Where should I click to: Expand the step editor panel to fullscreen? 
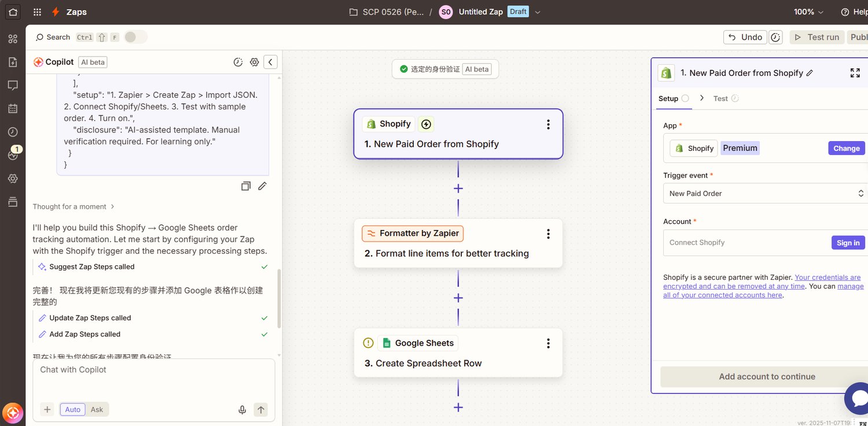point(855,73)
